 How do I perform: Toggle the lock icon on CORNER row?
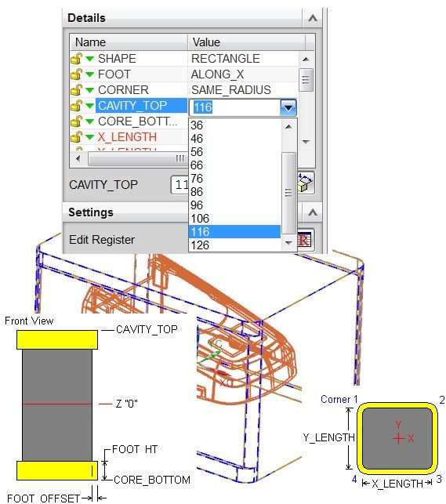click(76, 90)
